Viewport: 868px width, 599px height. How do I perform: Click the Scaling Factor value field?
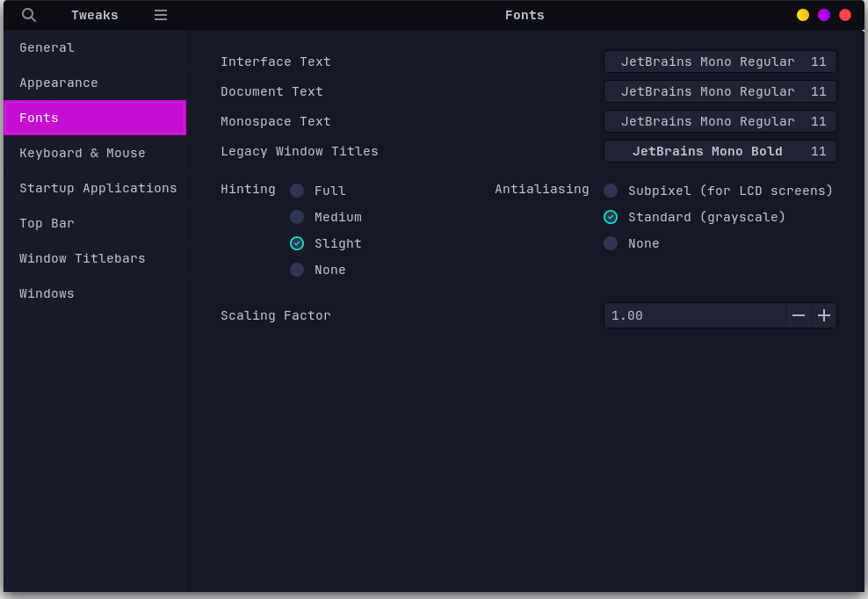coord(694,315)
